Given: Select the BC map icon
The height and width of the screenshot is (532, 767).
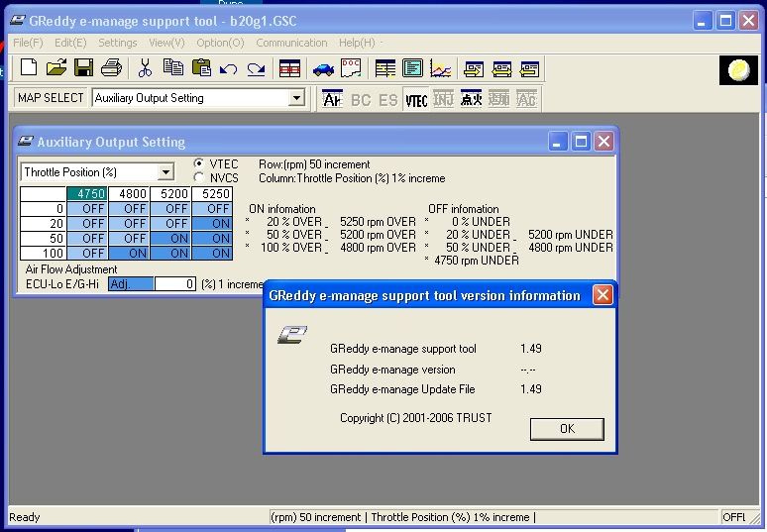Looking at the screenshot, I should tap(361, 99).
